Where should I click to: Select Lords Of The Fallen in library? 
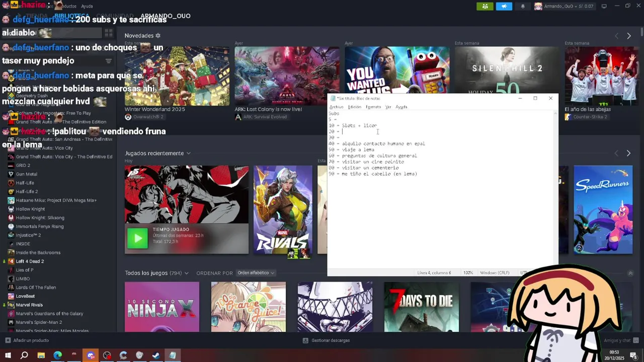(36, 288)
